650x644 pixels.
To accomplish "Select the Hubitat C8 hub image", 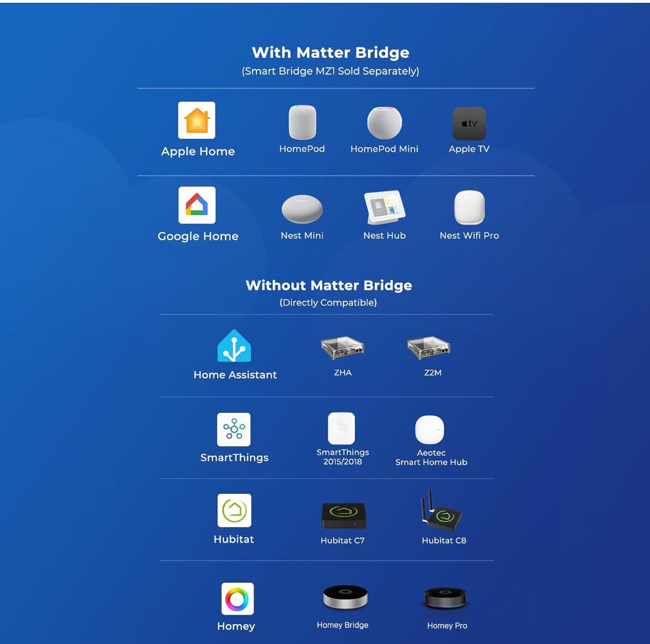I will (x=441, y=511).
